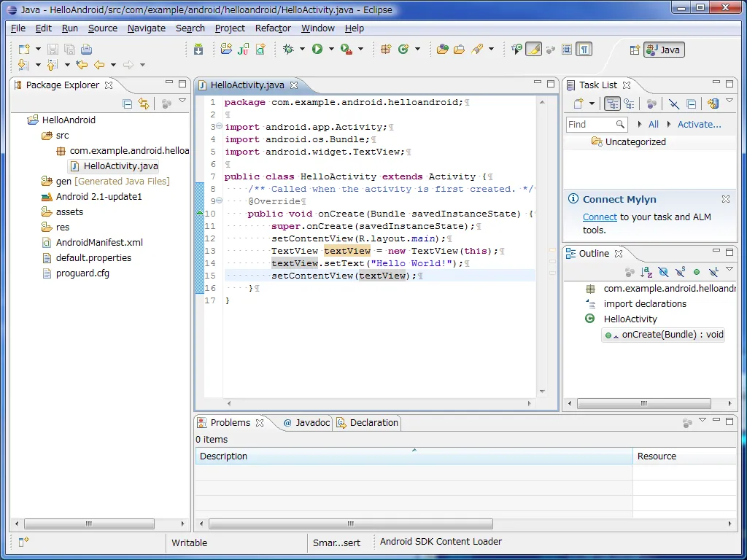This screenshot has width=747, height=560.
Task: Click the New Android JUnit Test icon
Action: coord(243,49)
